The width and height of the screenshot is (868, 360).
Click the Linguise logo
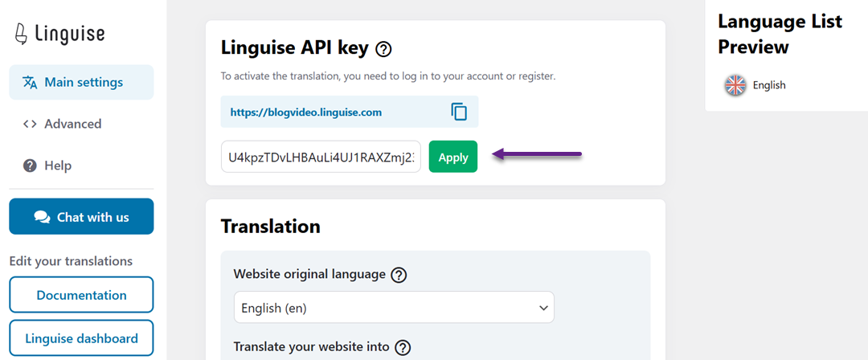59,34
